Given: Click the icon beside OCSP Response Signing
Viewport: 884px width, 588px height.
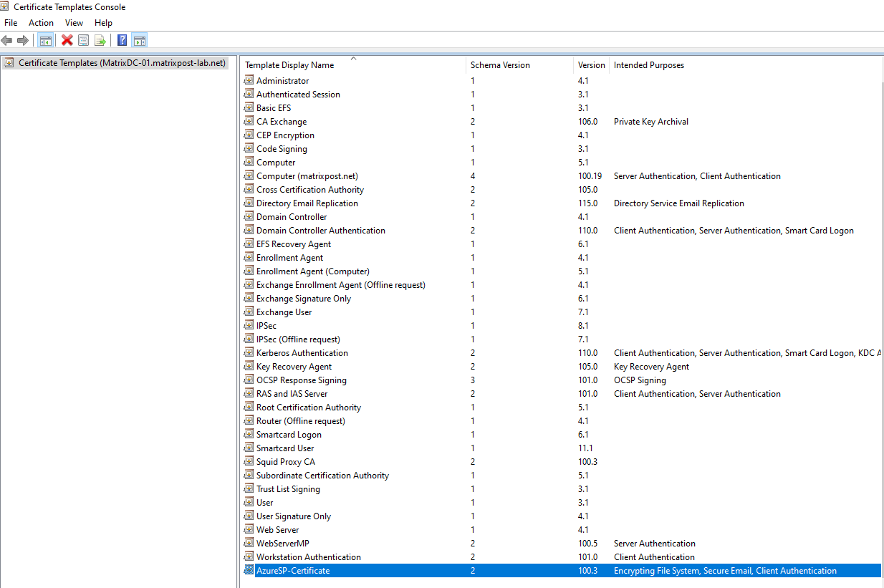Looking at the screenshot, I should 249,380.
